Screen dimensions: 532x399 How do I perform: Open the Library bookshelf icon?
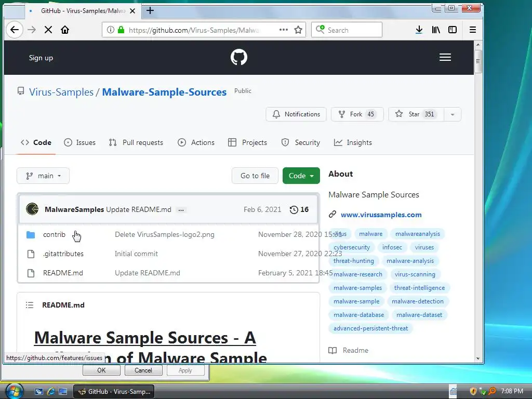pos(436,30)
